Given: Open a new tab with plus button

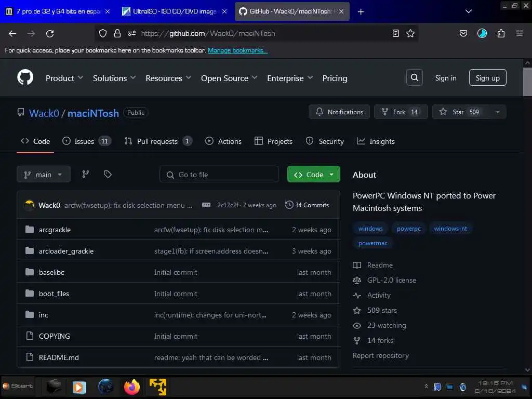Looking at the screenshot, I should [361, 11].
